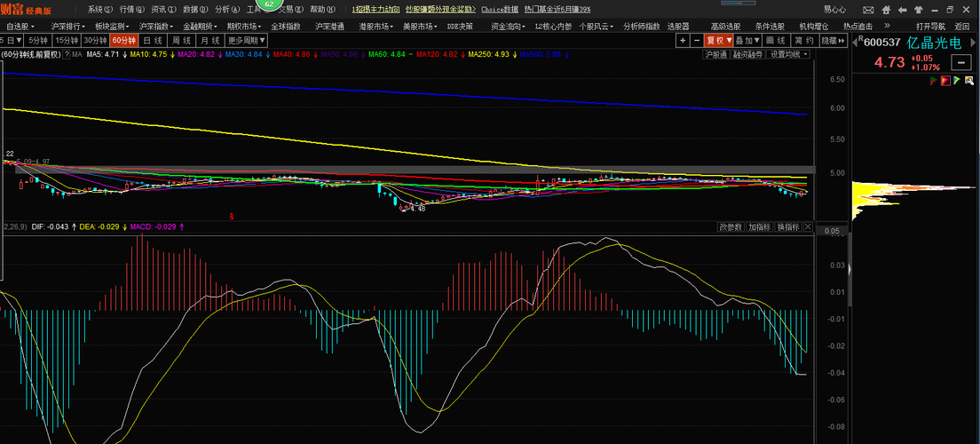Close the MACD indicator pane
The width and height of the screenshot is (980, 444).
(x=808, y=227)
